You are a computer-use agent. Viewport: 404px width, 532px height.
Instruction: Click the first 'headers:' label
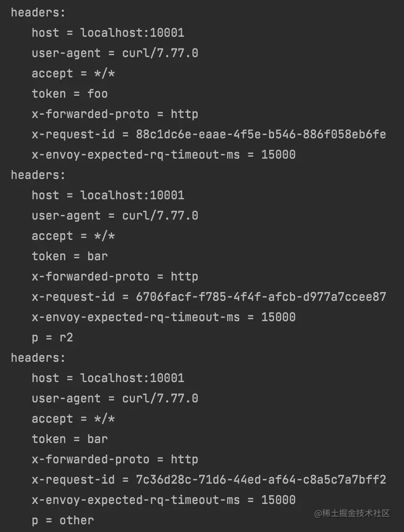tap(38, 13)
